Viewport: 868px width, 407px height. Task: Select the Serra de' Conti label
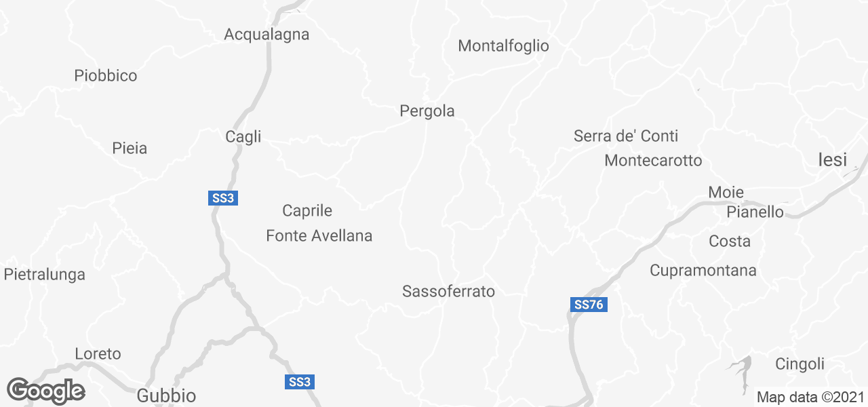coord(626,136)
